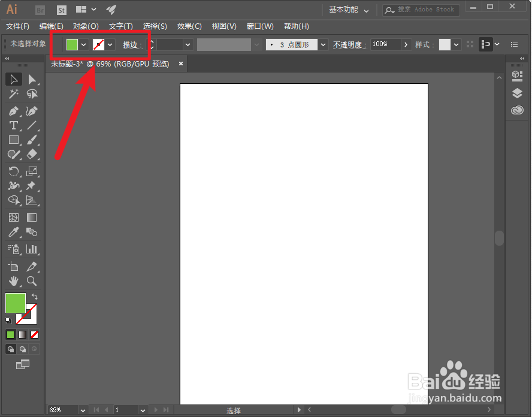Select the Scale tool
532x417 pixels.
click(x=32, y=171)
